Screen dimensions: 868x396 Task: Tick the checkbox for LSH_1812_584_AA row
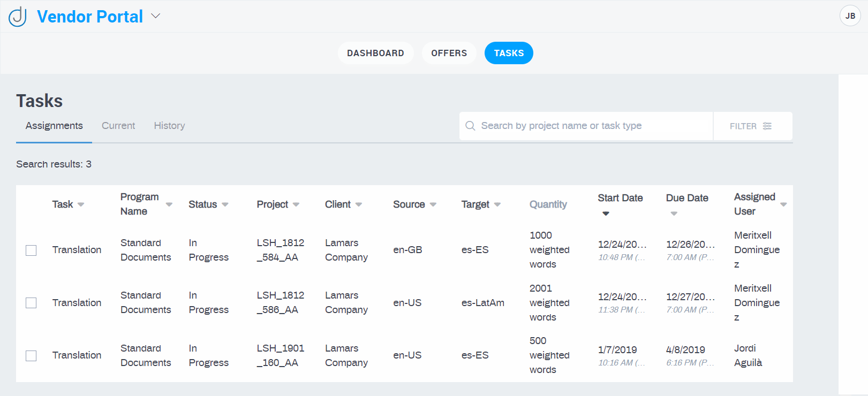(x=31, y=250)
